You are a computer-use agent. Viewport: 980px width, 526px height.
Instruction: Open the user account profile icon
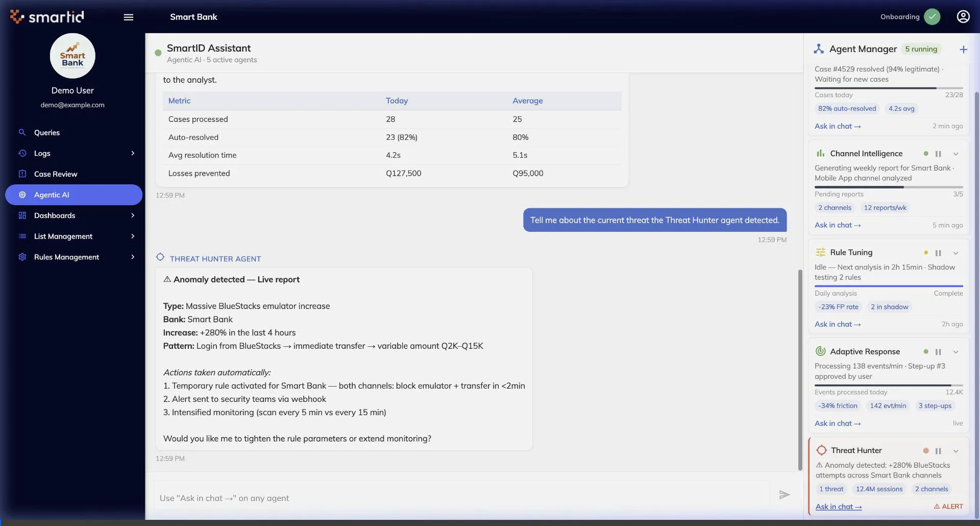coord(963,17)
